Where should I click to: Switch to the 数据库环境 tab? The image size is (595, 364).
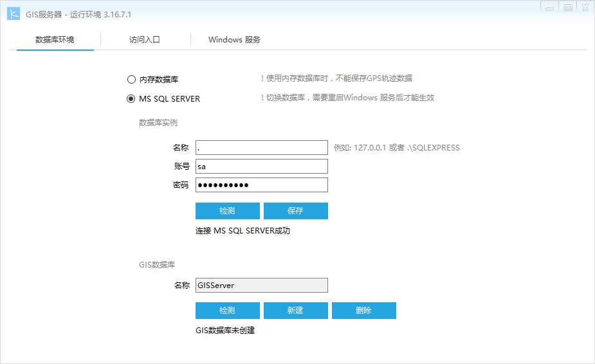[55, 39]
